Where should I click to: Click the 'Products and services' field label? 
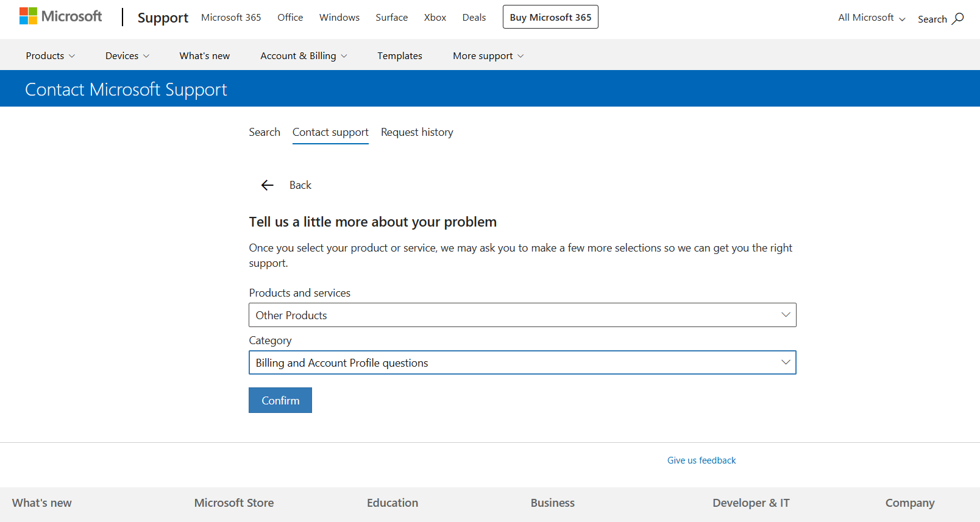click(300, 293)
